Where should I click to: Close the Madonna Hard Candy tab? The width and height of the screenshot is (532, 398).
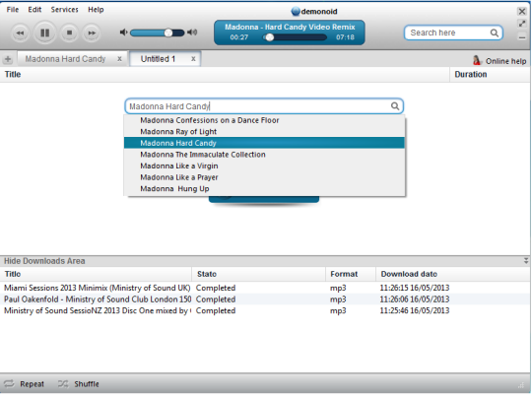coord(119,59)
